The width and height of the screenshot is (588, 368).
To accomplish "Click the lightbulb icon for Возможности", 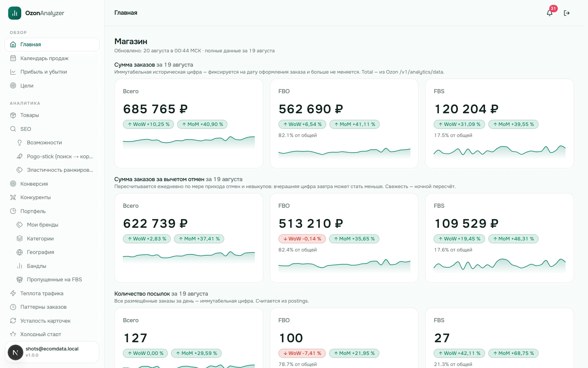I will 20,143.
